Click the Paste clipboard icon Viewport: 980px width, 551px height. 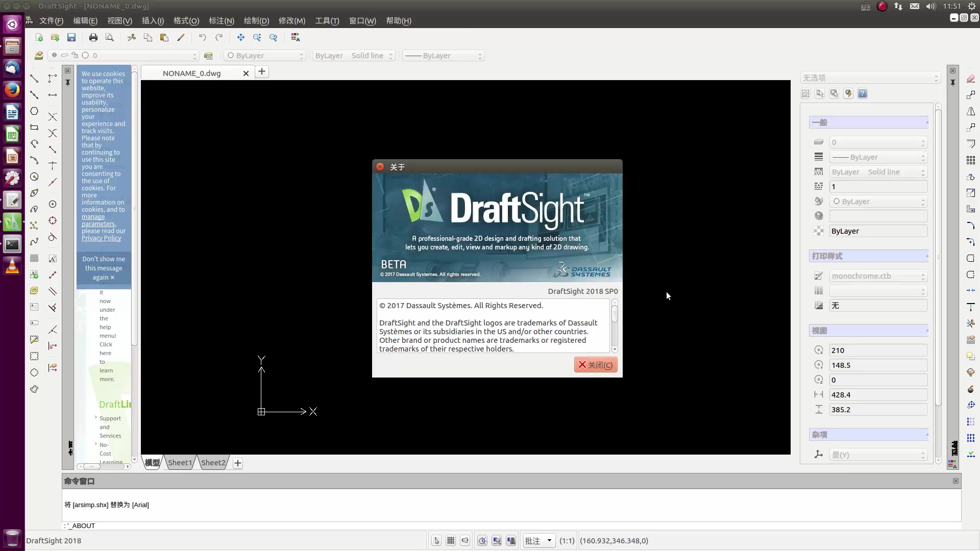[x=164, y=37]
